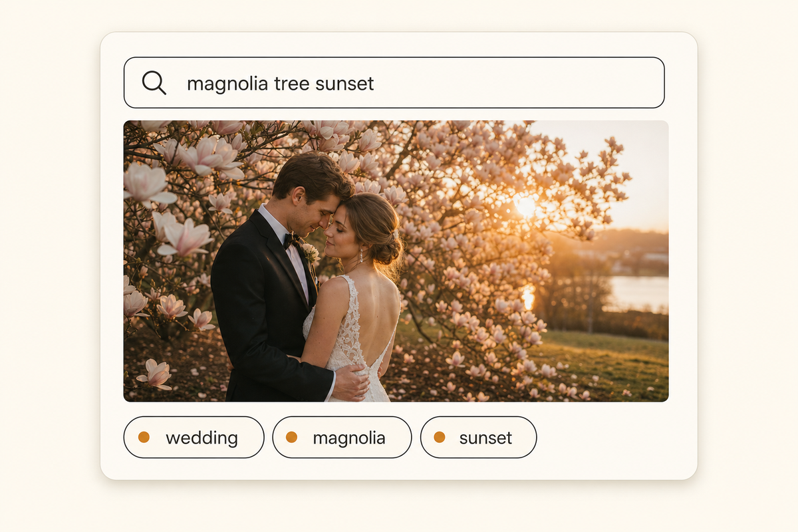
Task: Select the 'sunset' tag chip
Action: point(478,437)
